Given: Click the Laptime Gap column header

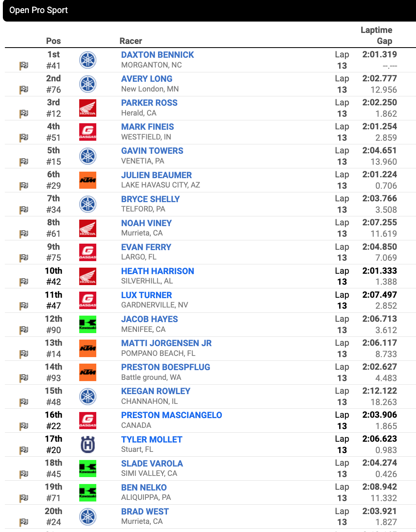Looking at the screenshot, I should [376, 35].
